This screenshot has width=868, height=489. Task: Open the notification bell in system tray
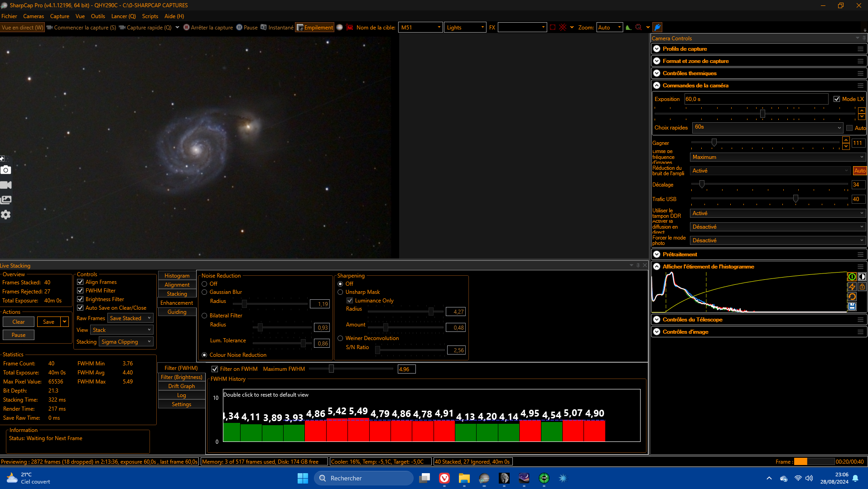[855, 478]
